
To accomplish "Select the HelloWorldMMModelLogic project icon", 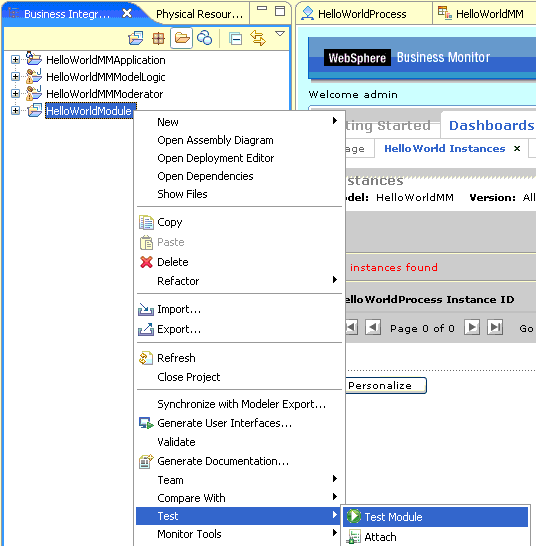I will 34,76.
